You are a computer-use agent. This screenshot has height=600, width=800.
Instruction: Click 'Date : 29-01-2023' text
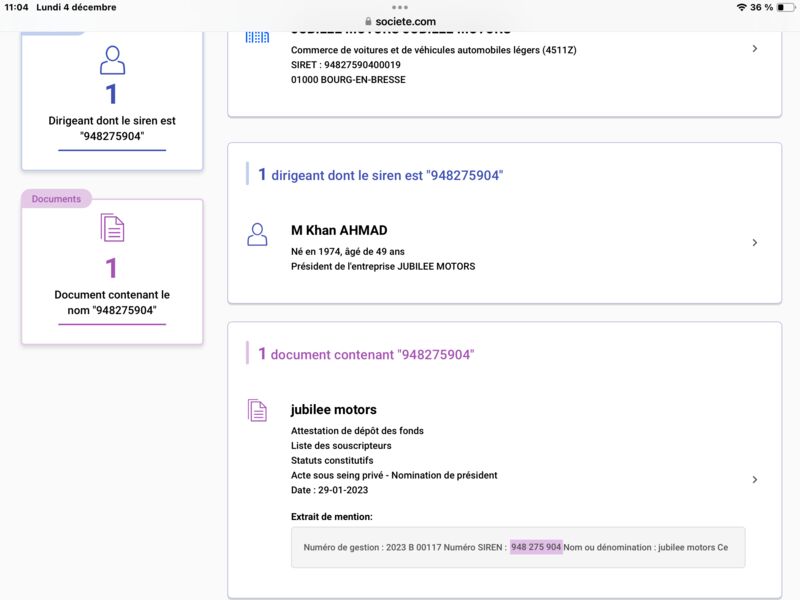pyautogui.click(x=330, y=490)
